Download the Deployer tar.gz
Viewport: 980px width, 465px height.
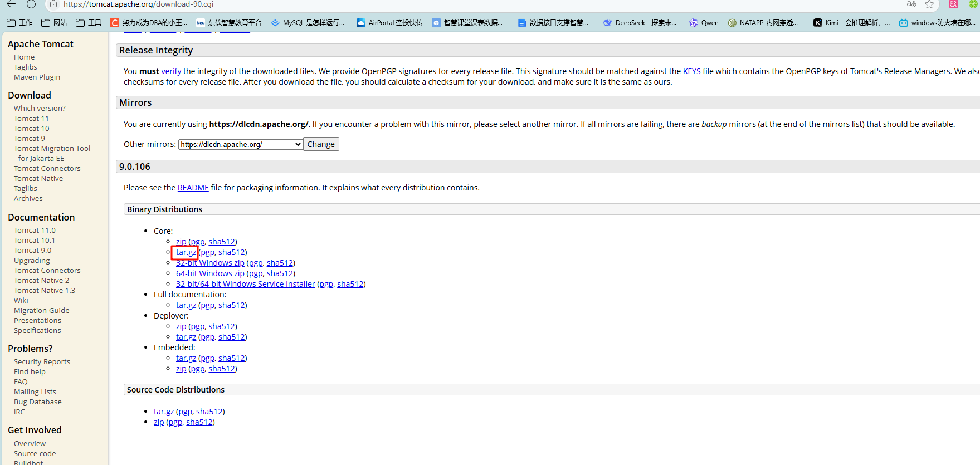click(x=186, y=337)
